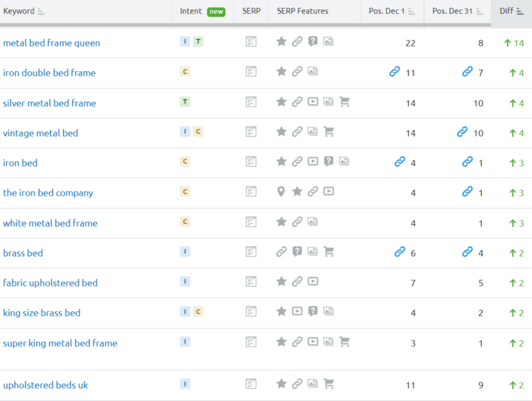Click the video icon in fabric upholstered bed row
This screenshot has height=401, width=532.
[x=313, y=282]
